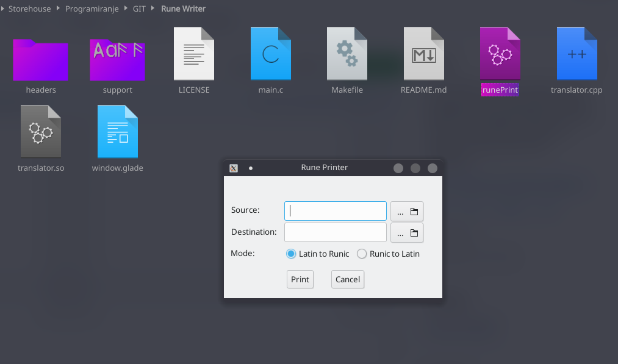
Task: Open the Rune Printer window menu
Action: pyautogui.click(x=234, y=168)
